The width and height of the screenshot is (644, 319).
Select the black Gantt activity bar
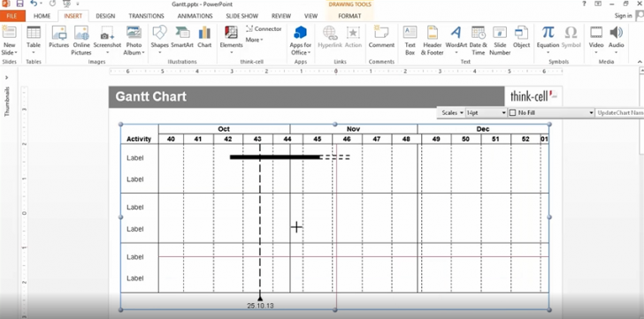click(x=275, y=157)
